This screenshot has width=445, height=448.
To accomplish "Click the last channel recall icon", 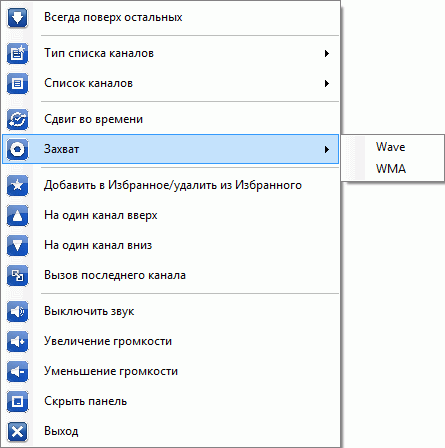I will [x=17, y=275].
